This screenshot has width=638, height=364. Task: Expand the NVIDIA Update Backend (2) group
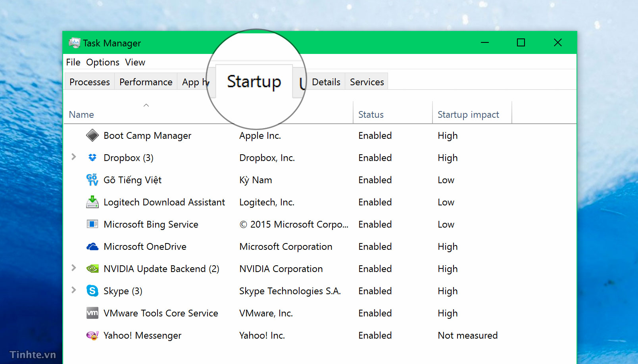pyautogui.click(x=73, y=268)
